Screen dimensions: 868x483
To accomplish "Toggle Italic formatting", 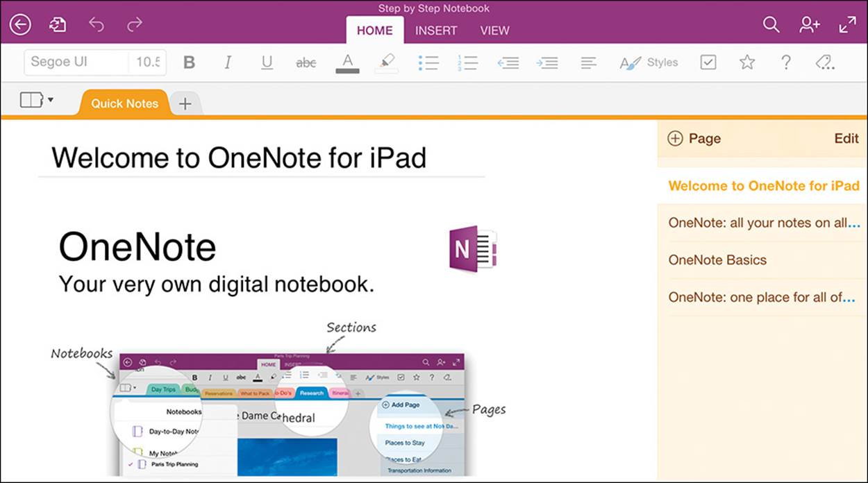I will [228, 62].
